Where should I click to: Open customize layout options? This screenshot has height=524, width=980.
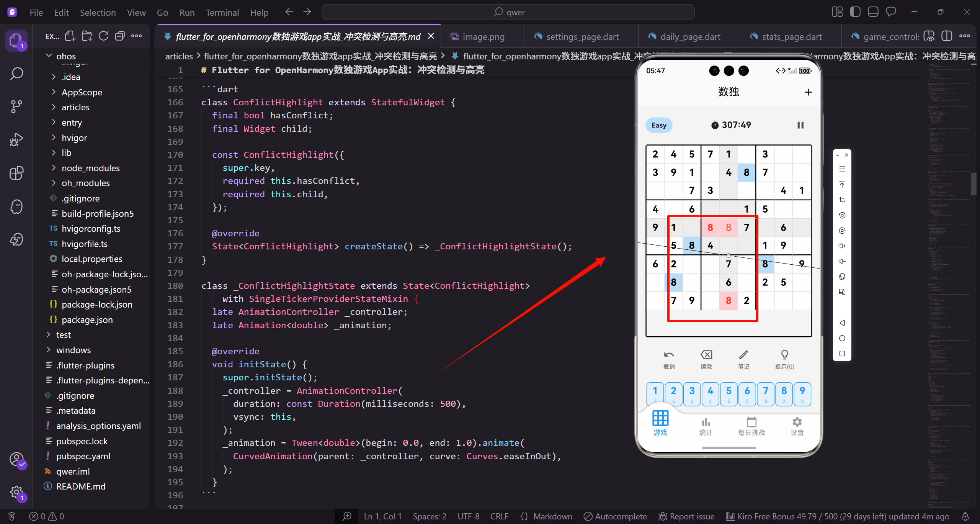pos(837,12)
